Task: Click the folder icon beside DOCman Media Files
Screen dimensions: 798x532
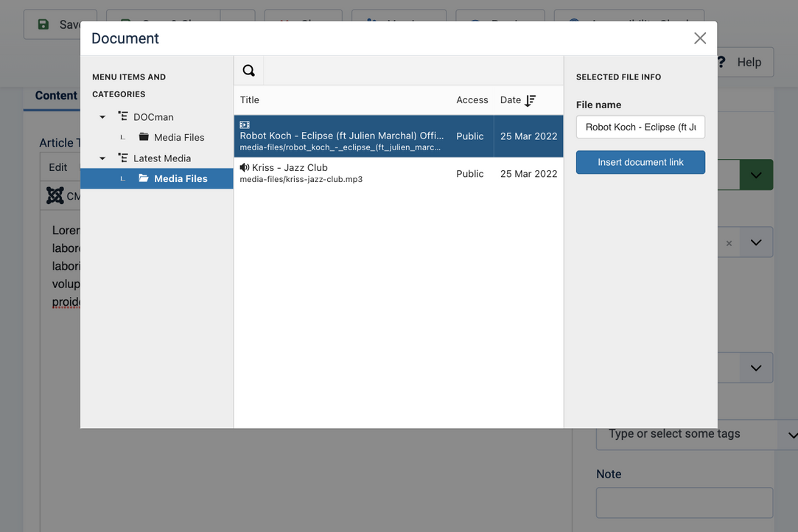Action: pos(144,137)
